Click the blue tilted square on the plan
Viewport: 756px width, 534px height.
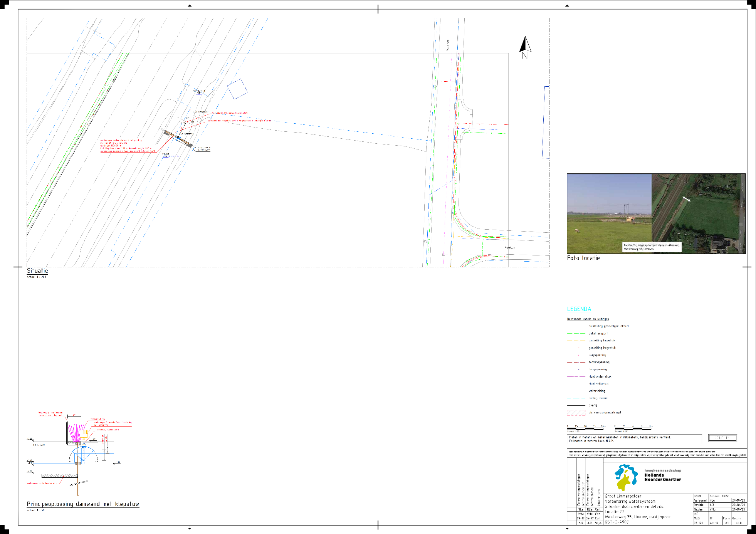click(x=237, y=89)
